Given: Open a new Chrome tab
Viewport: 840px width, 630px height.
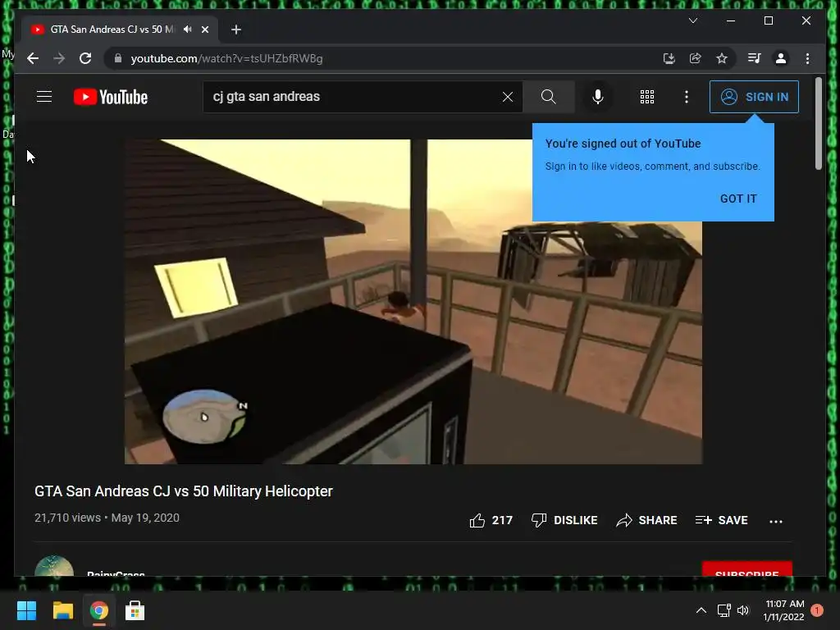Looking at the screenshot, I should (x=236, y=30).
